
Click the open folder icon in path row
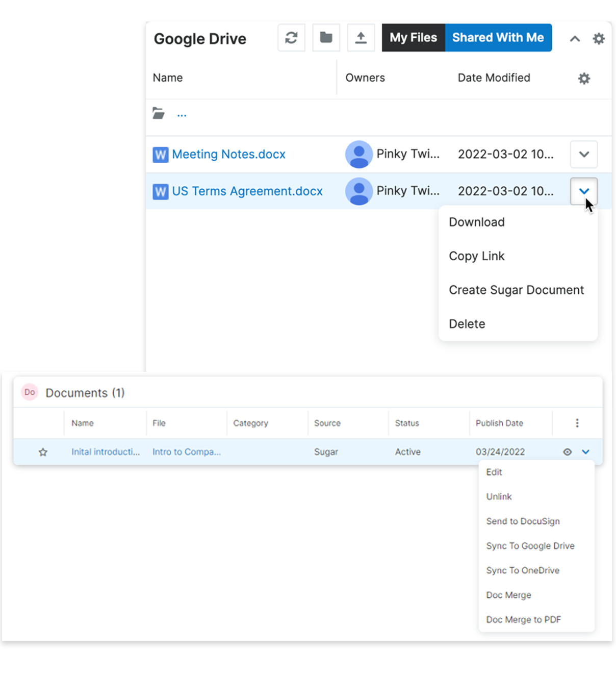tap(159, 114)
